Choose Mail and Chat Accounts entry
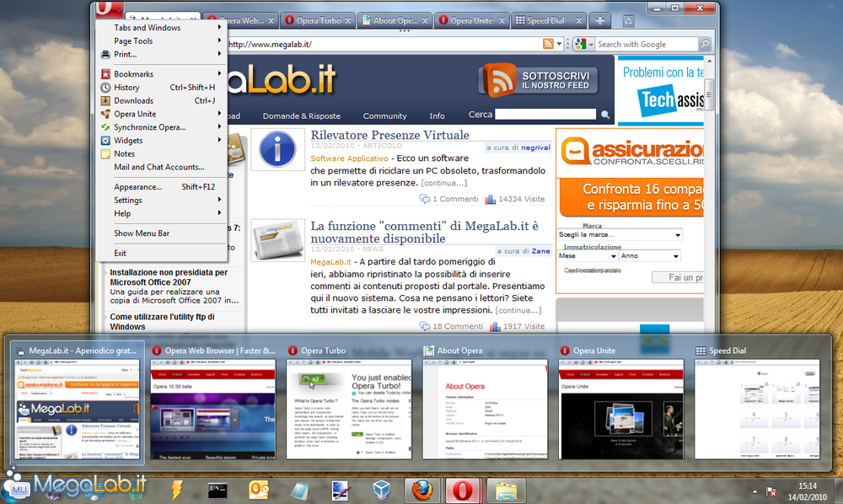 pyautogui.click(x=161, y=167)
